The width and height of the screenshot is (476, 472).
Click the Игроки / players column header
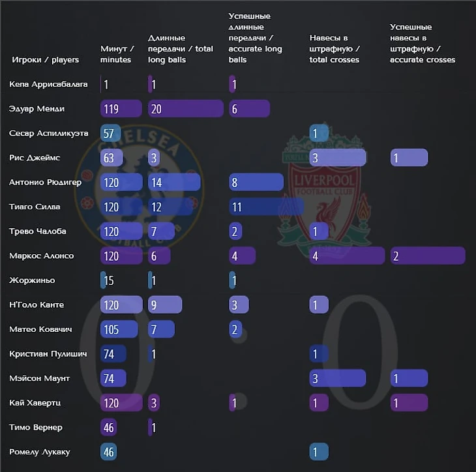[45, 60]
